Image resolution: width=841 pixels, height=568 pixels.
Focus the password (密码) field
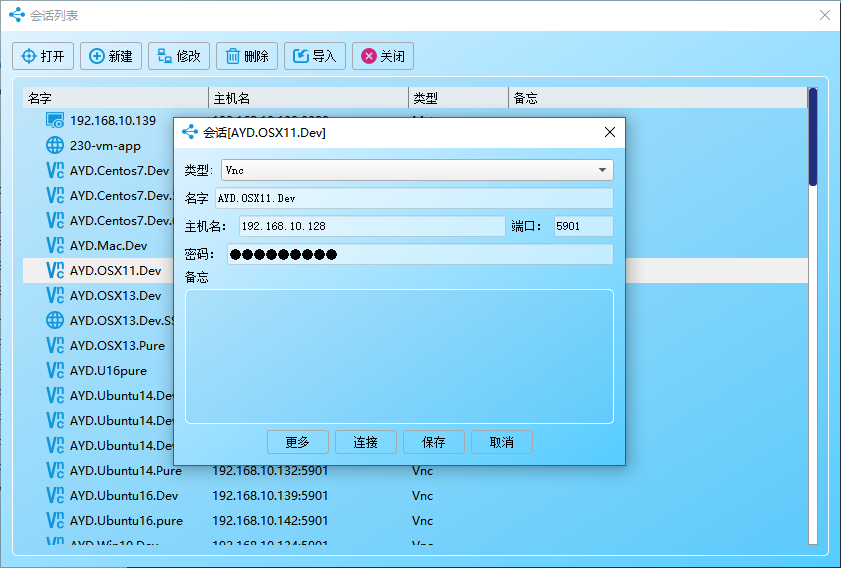point(419,255)
